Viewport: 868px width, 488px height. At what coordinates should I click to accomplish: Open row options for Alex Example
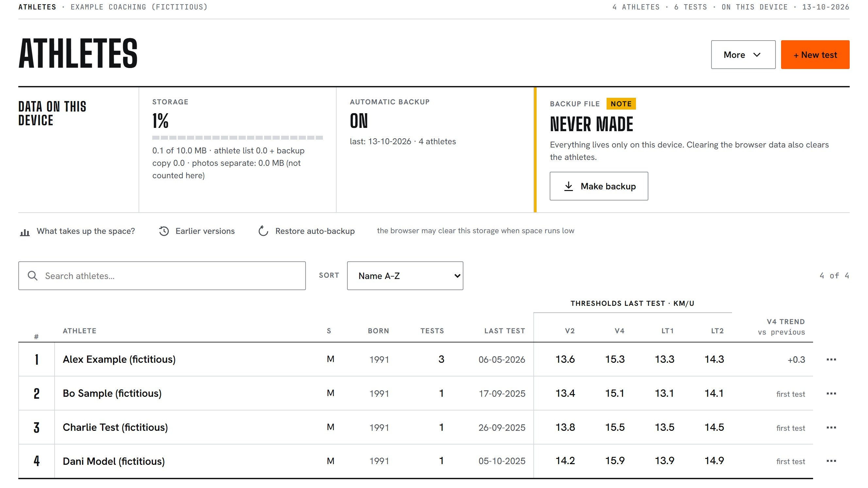831,359
